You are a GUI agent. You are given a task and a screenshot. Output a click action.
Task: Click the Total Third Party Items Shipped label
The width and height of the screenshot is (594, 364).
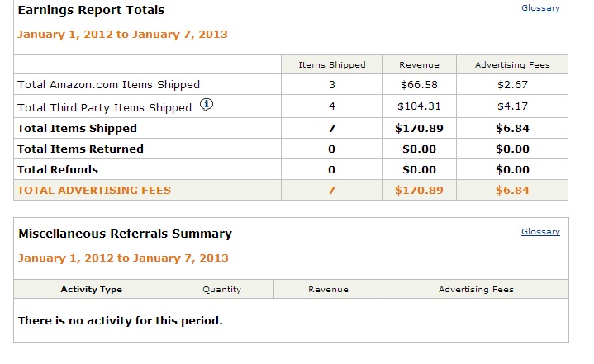coord(105,107)
